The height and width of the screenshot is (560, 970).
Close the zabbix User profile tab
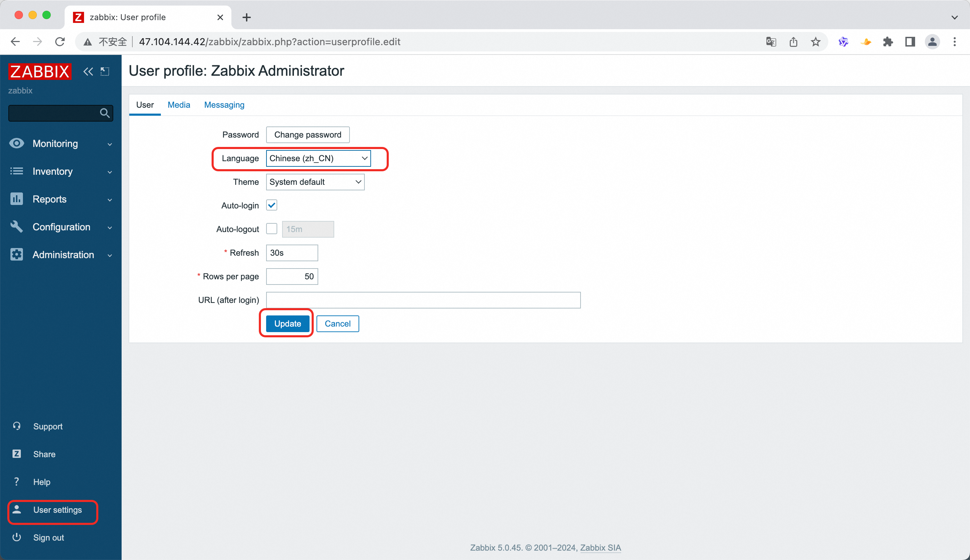(x=220, y=17)
